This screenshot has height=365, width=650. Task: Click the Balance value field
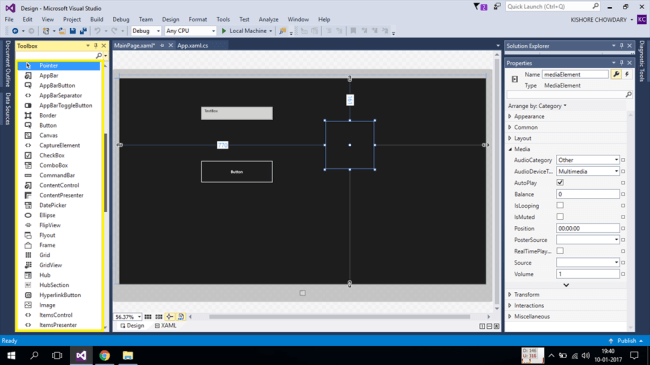[x=588, y=194]
